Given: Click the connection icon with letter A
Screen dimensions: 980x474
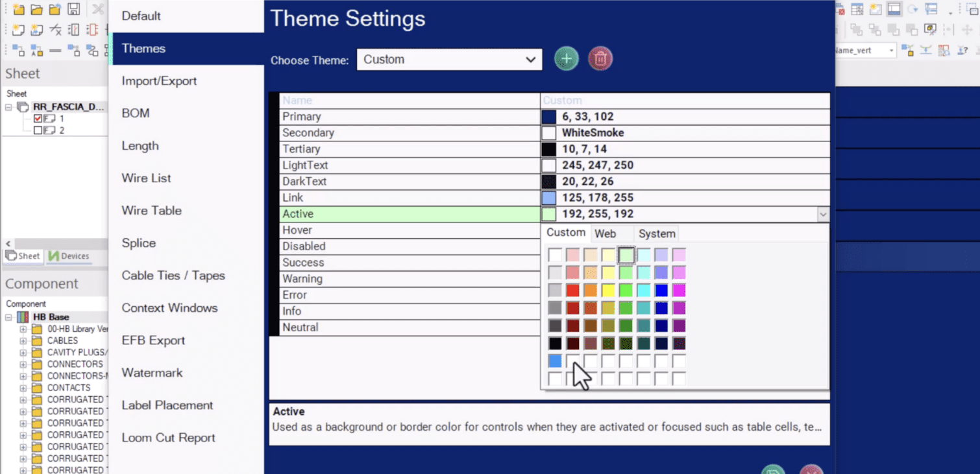Looking at the screenshot, I should [37, 50].
